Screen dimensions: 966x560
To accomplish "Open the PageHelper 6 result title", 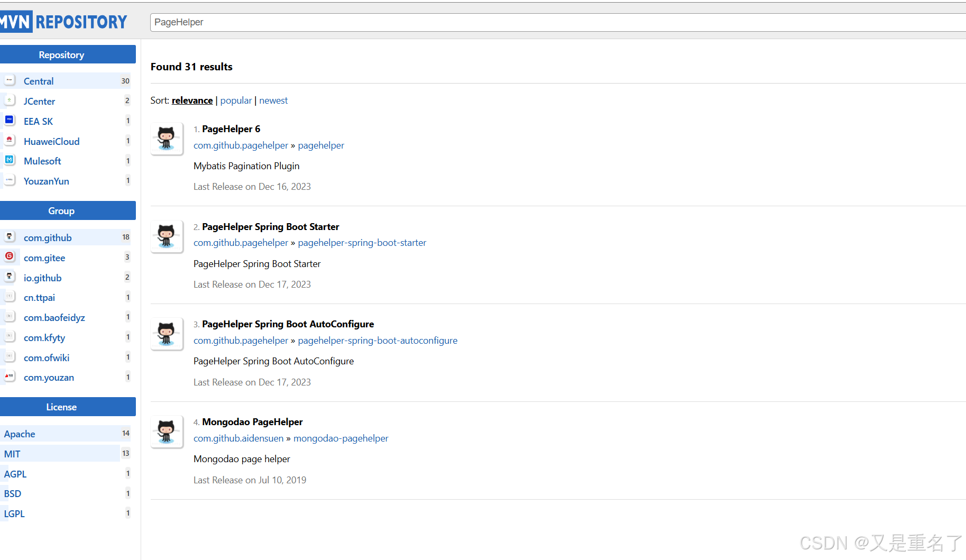I will pyautogui.click(x=231, y=129).
